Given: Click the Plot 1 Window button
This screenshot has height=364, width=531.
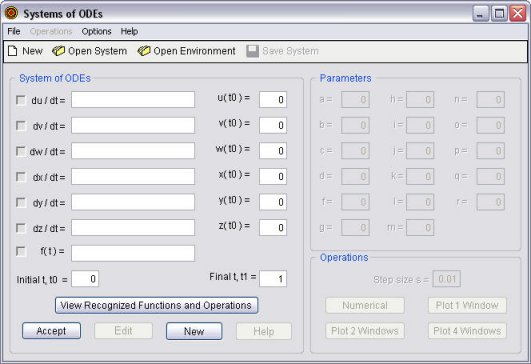Looking at the screenshot, I should click(x=467, y=305).
